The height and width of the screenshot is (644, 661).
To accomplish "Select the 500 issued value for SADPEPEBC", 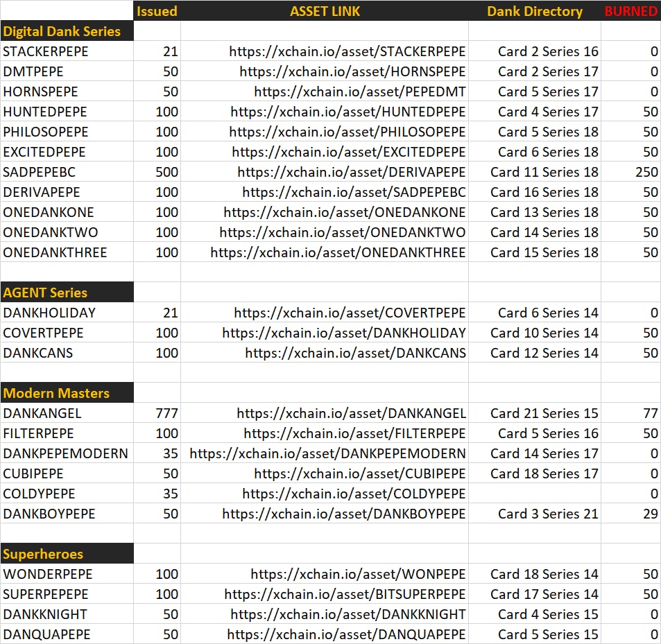I will click(157, 172).
